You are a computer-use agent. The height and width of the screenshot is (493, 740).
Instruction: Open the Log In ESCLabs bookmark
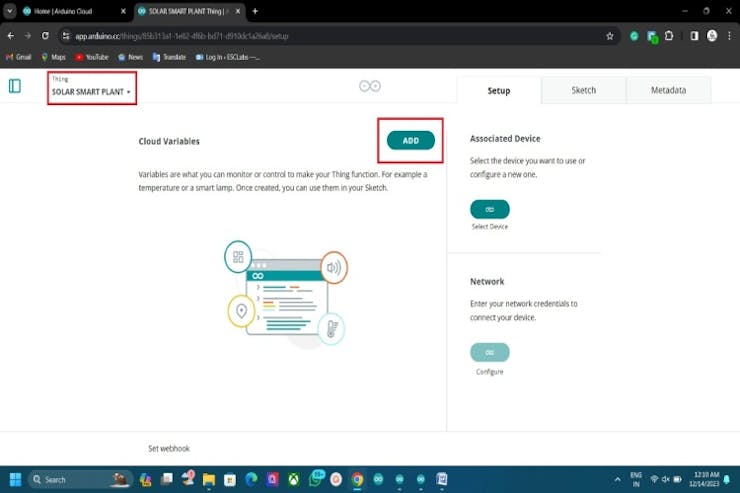click(x=227, y=57)
